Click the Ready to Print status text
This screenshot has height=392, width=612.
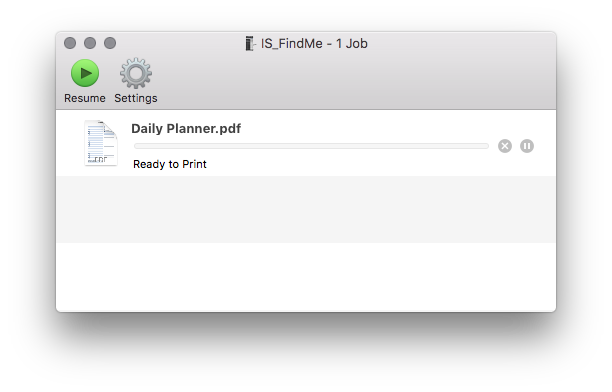(169, 164)
